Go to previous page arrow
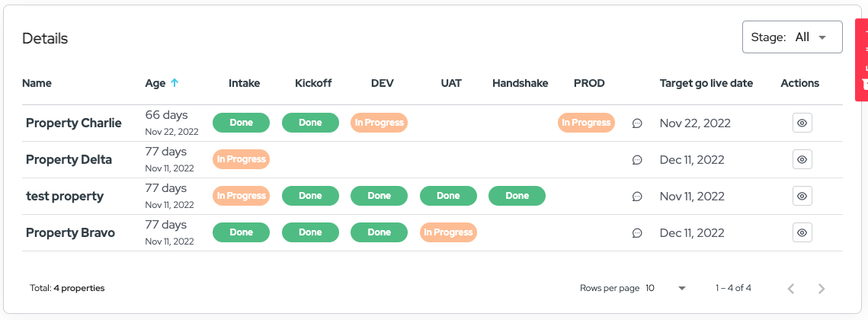This screenshot has height=320, width=868. [791, 289]
